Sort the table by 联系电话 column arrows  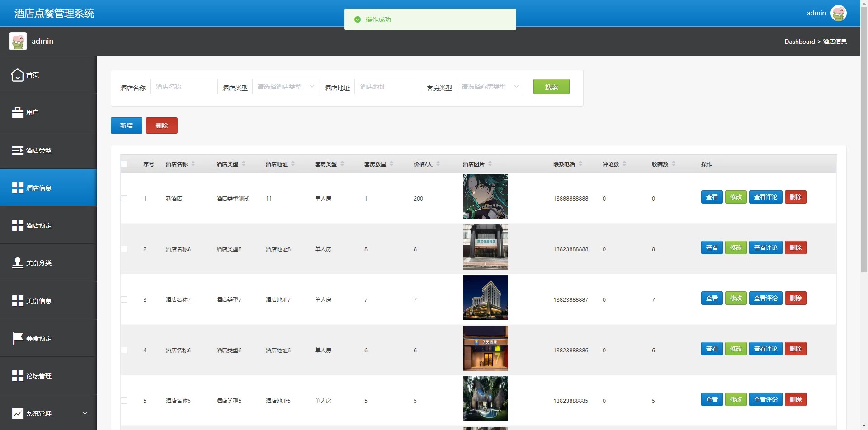(580, 164)
